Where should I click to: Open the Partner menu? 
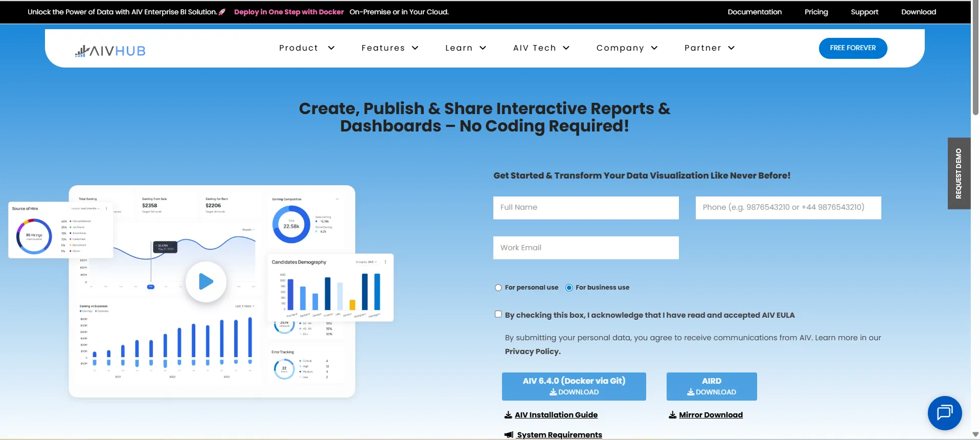(702, 48)
